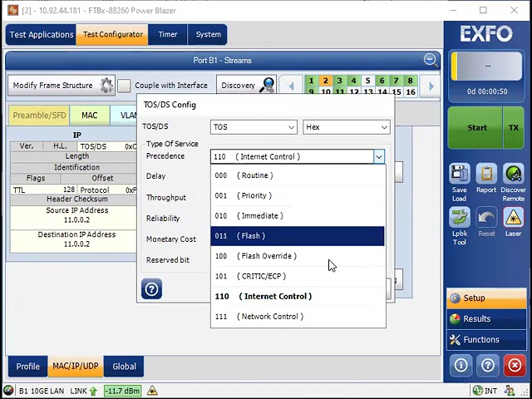Click the TTL value 128
The height and width of the screenshot is (399, 532).
click(x=69, y=190)
